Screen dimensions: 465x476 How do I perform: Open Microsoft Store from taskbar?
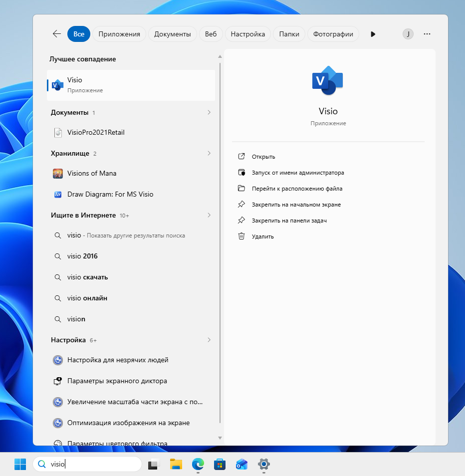pos(220,464)
